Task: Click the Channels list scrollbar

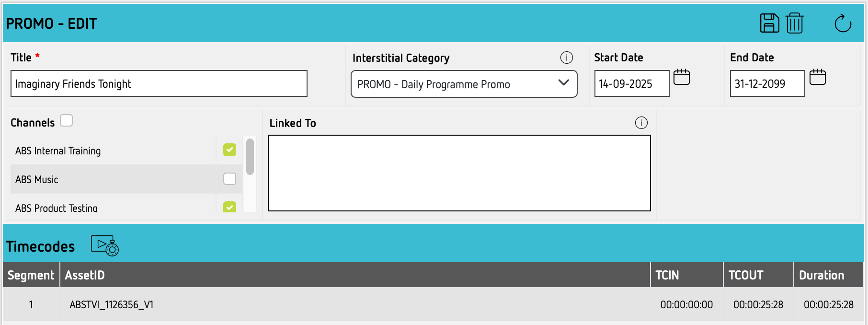Action: coord(250,157)
